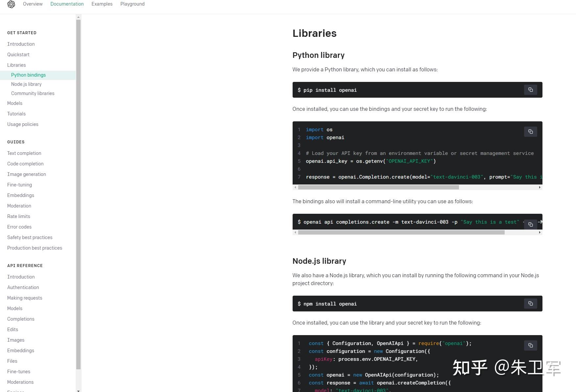Screen dimensions: 576x392
Task: Open Completions in API Reference
Action: pyautogui.click(x=21, y=319)
